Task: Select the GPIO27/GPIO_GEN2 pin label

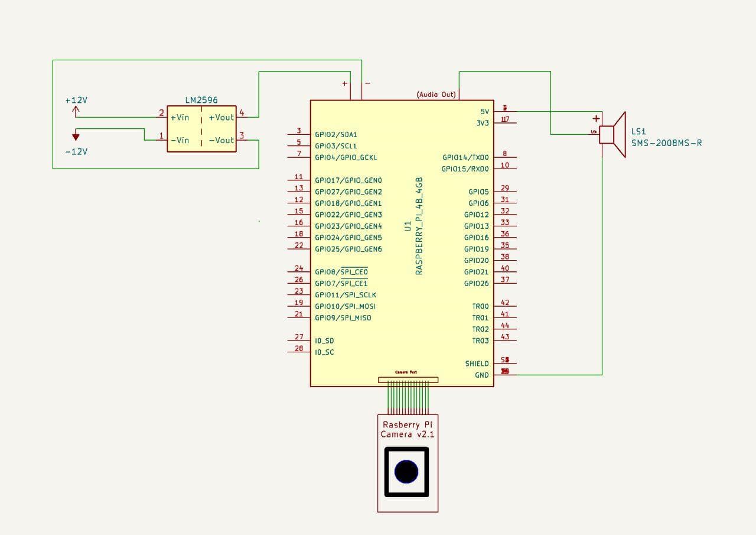Action: click(348, 192)
